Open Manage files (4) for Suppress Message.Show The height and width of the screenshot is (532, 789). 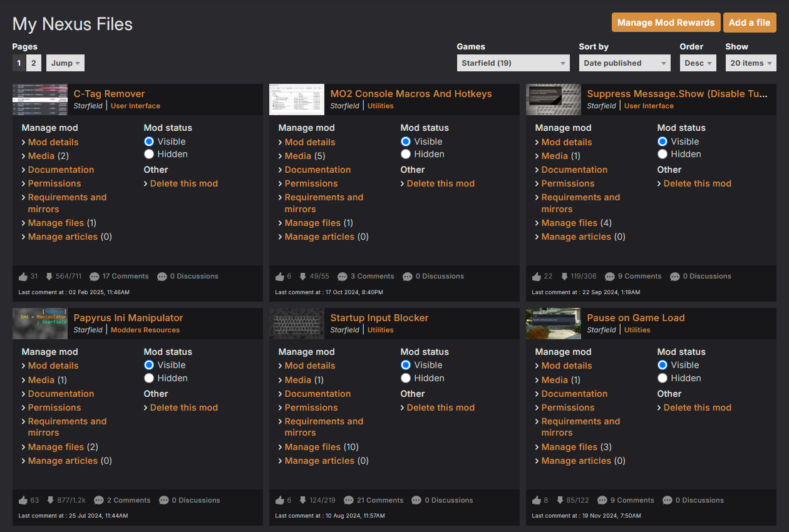[576, 223]
